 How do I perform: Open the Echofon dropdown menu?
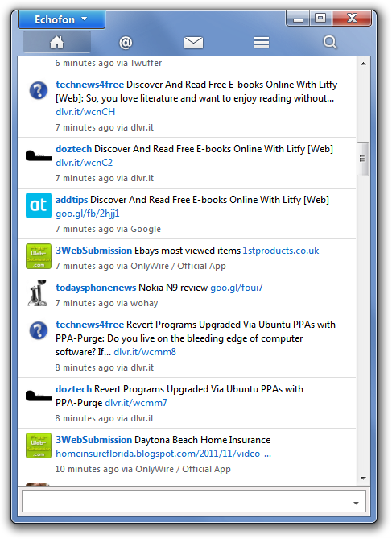pos(61,19)
